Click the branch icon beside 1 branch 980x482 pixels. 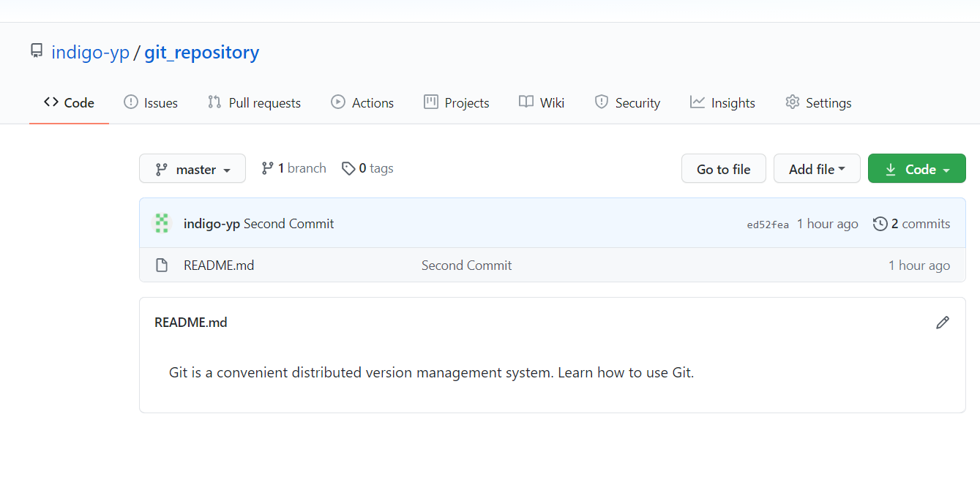point(268,168)
